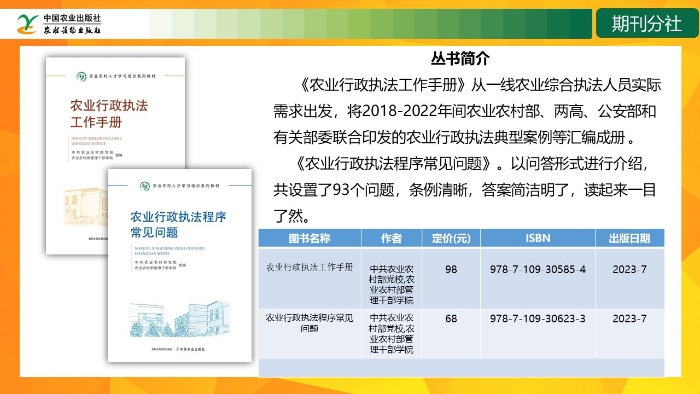Click the 中国农业出版社 publisher name text
This screenshot has width=700, height=394.
72,18
